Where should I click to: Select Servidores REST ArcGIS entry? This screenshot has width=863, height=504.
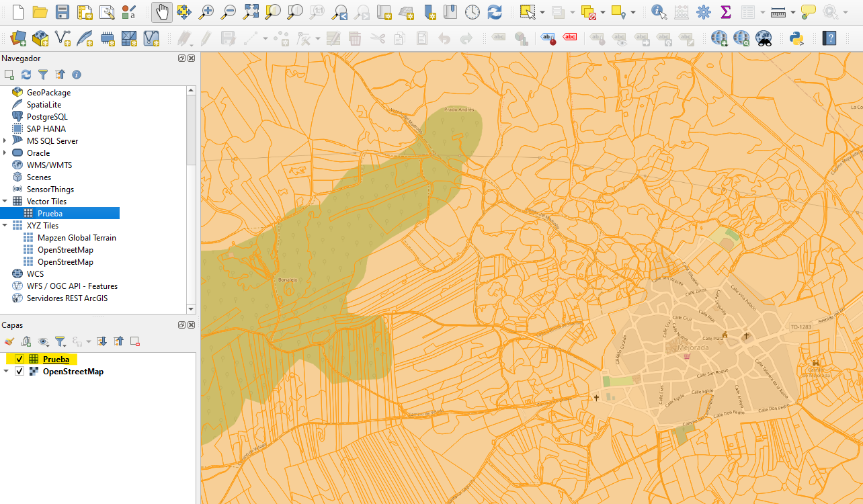click(67, 298)
